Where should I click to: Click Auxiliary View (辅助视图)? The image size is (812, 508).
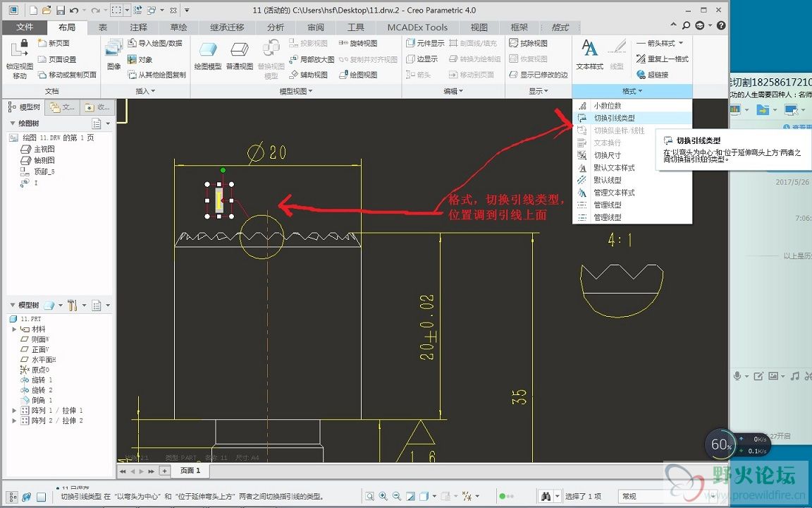coord(309,75)
